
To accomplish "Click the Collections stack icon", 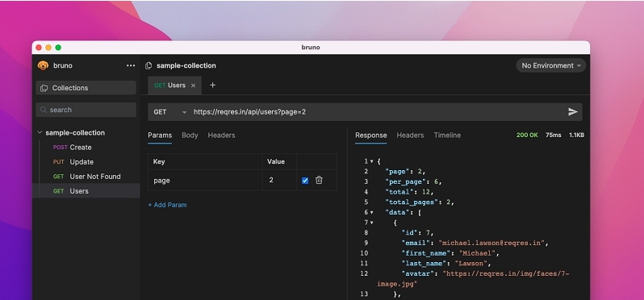I will click(44, 88).
